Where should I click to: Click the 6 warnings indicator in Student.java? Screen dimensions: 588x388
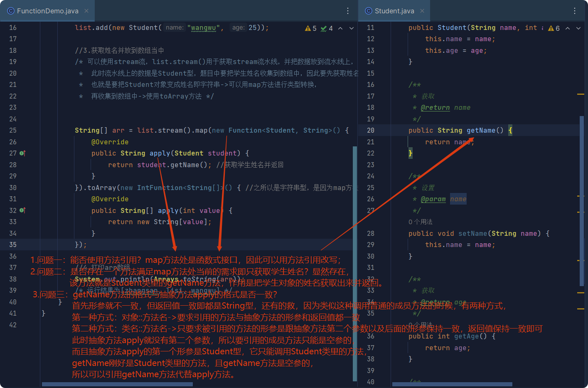(554, 28)
